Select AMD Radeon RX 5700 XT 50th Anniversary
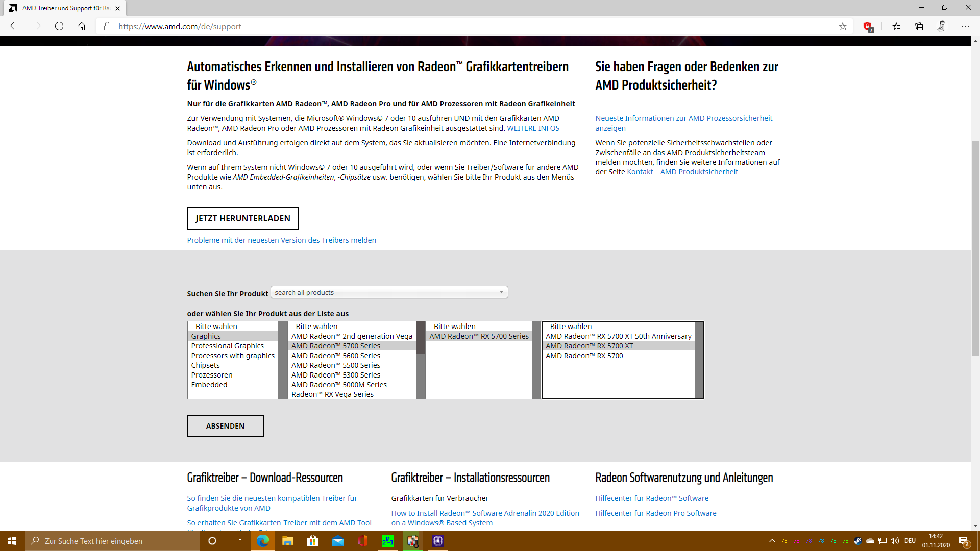980x551 pixels. pos(619,336)
